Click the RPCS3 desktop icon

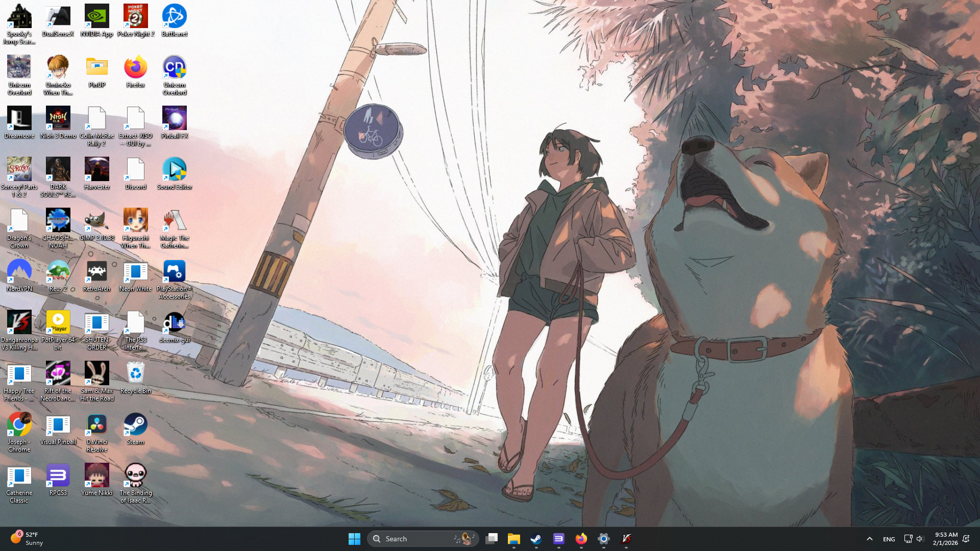pos(58,480)
